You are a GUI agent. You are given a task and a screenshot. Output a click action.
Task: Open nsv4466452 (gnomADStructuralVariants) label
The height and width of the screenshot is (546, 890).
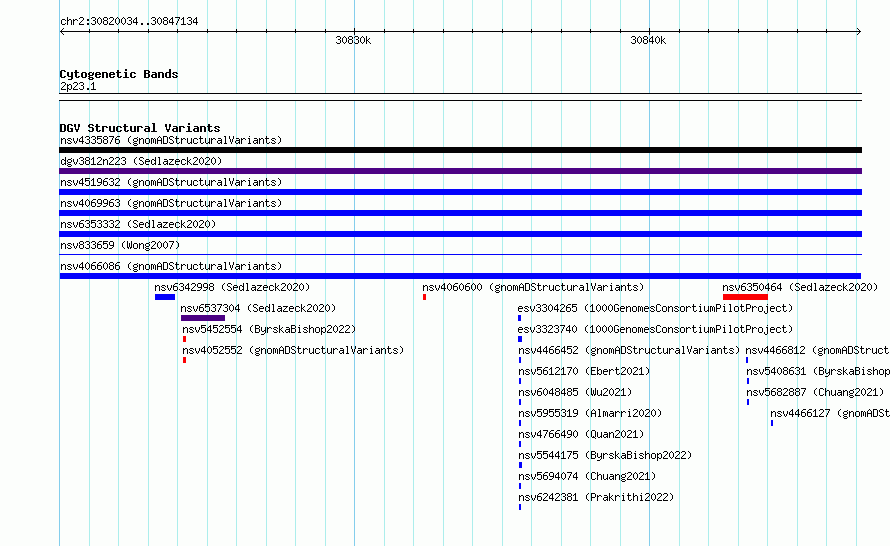coord(629,350)
